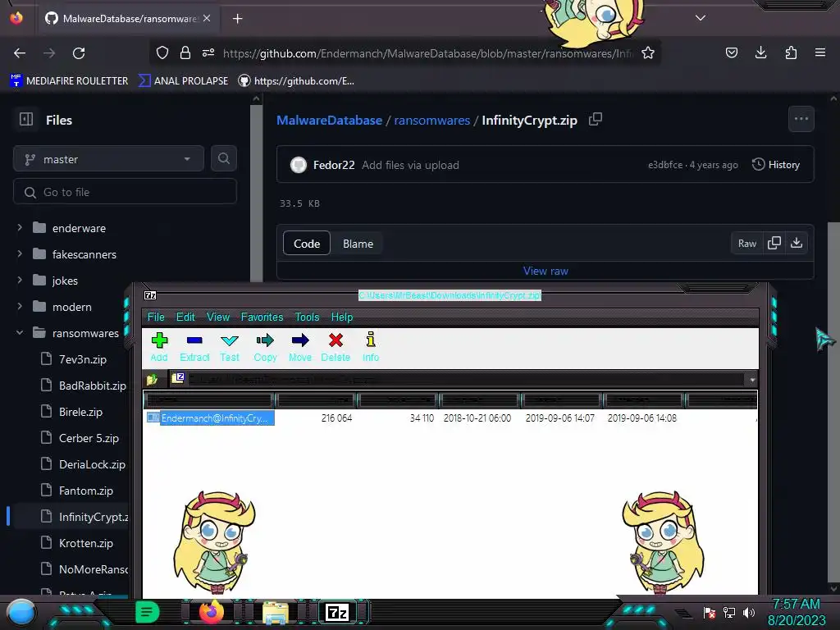Screen dimensions: 840x630
Task: Go up one folder level in 7-Zip
Action: point(152,379)
